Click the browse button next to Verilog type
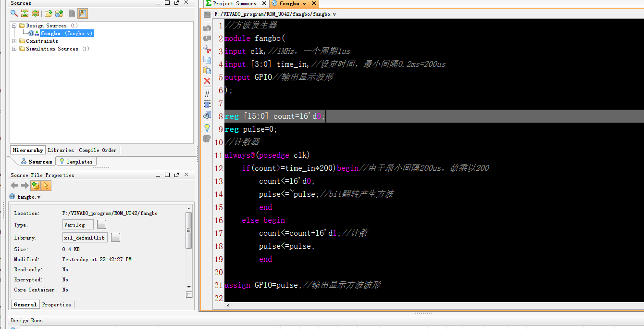 coord(101,225)
